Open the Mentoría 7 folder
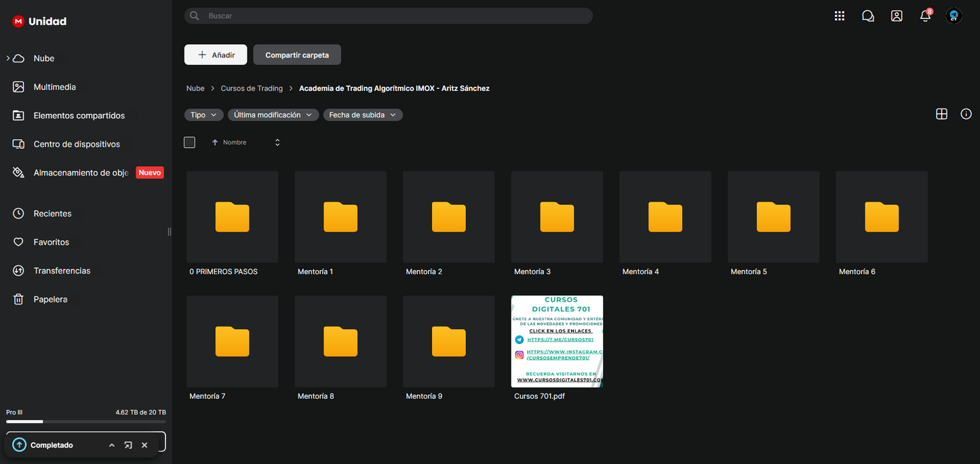980x464 pixels. (x=232, y=341)
